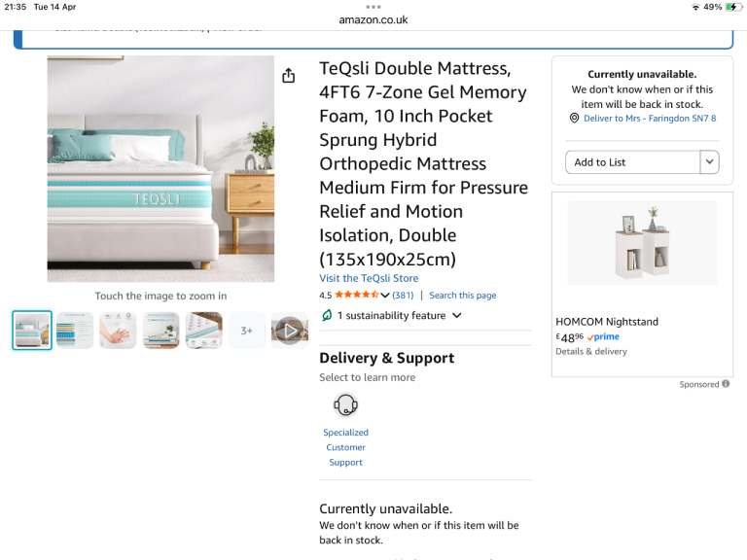
Task: Tap the amazon.co.uk address bar
Action: coord(373,19)
